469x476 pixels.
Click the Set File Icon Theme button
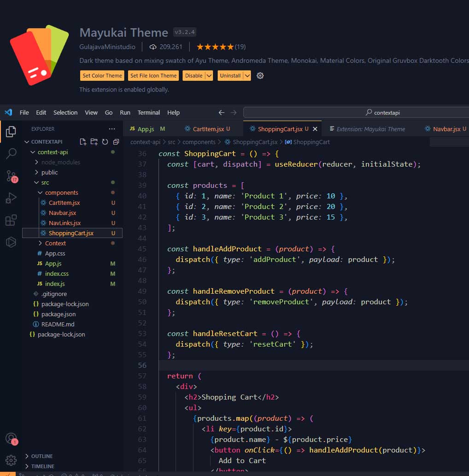click(x=153, y=75)
